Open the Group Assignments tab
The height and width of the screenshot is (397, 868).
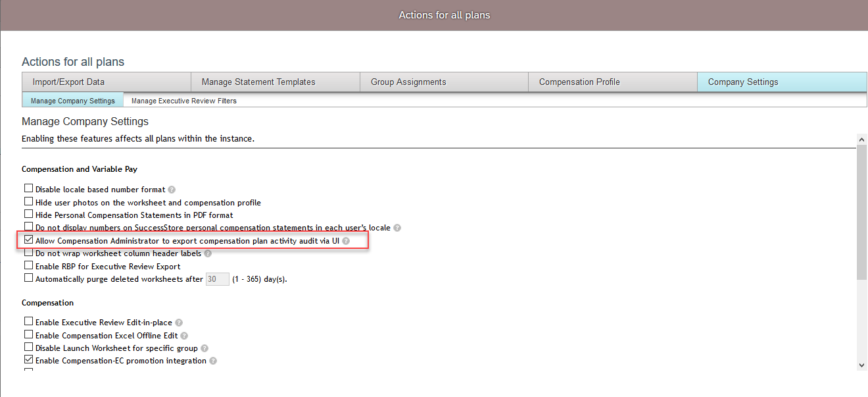point(445,82)
